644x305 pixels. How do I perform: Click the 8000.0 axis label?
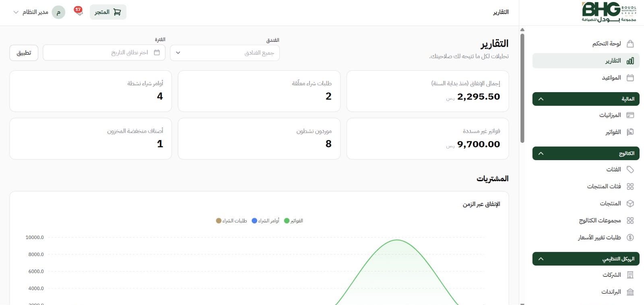tap(36, 254)
